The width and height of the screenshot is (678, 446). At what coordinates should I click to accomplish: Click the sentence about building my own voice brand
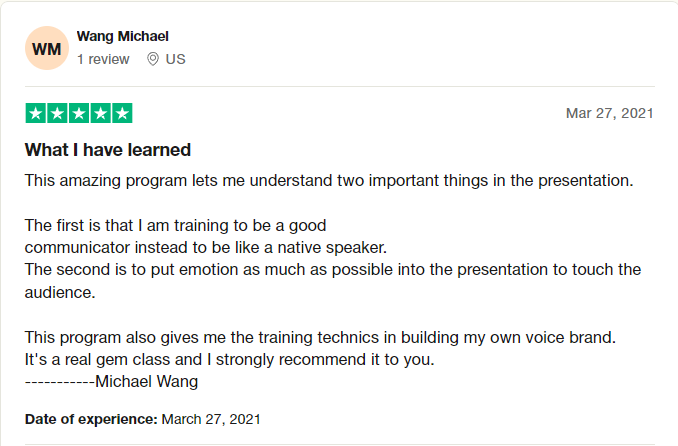320,337
